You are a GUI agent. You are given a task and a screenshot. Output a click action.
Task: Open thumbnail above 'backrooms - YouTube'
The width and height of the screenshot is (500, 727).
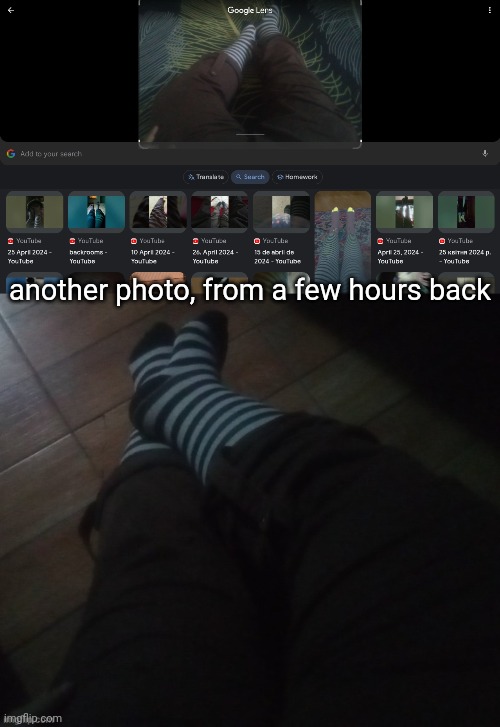pos(96,211)
